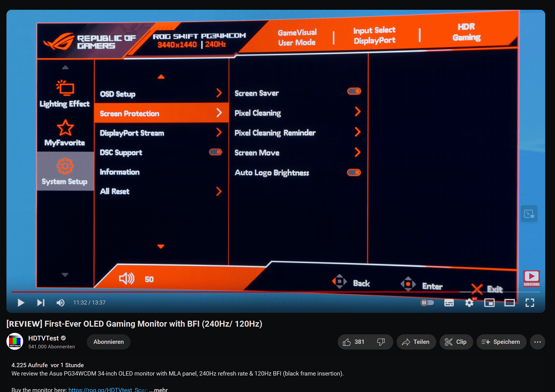Screen dimensions: 555x392
Task: Like the video
Action: [353, 342]
